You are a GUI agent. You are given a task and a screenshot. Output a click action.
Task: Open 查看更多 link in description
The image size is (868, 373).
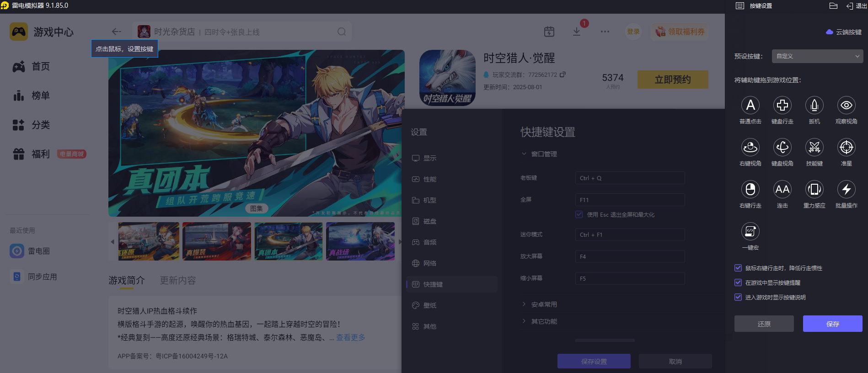click(x=351, y=337)
